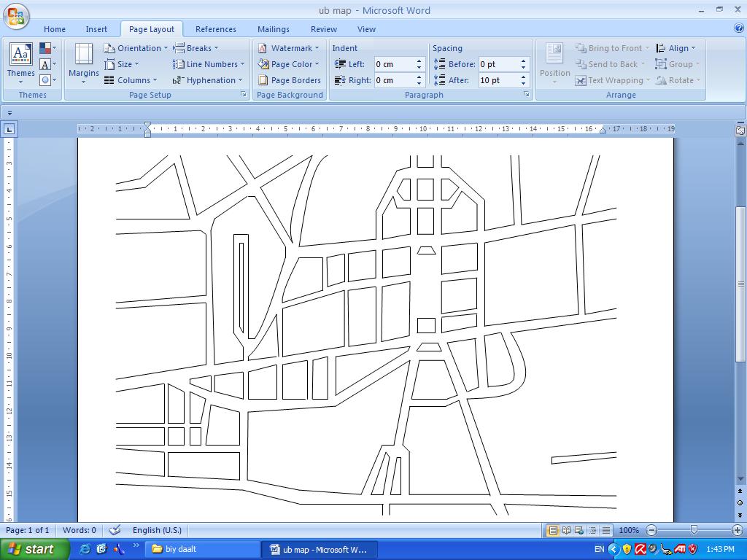Open the Themes gallery
The height and width of the screenshot is (560, 747).
21,61
